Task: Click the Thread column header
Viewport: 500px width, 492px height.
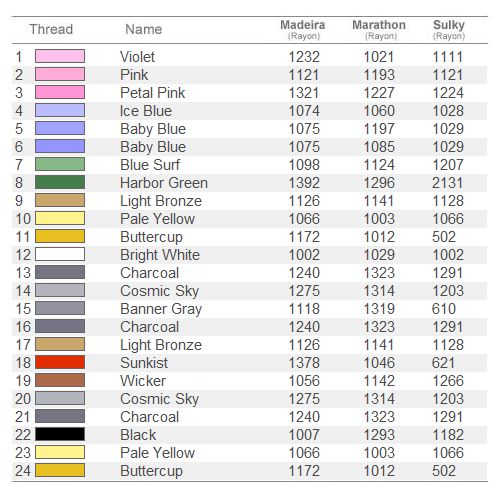Action: (51, 29)
